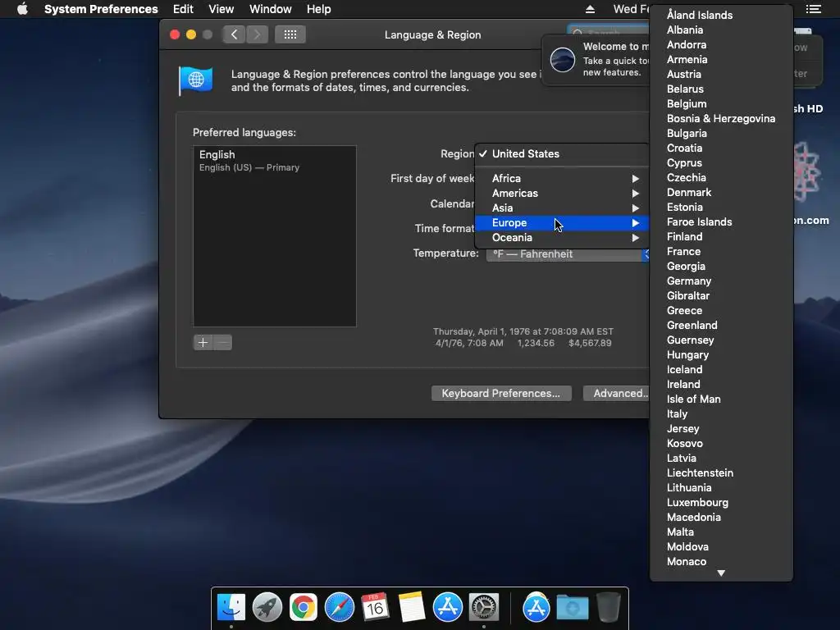Open the Help menu

pos(319,9)
